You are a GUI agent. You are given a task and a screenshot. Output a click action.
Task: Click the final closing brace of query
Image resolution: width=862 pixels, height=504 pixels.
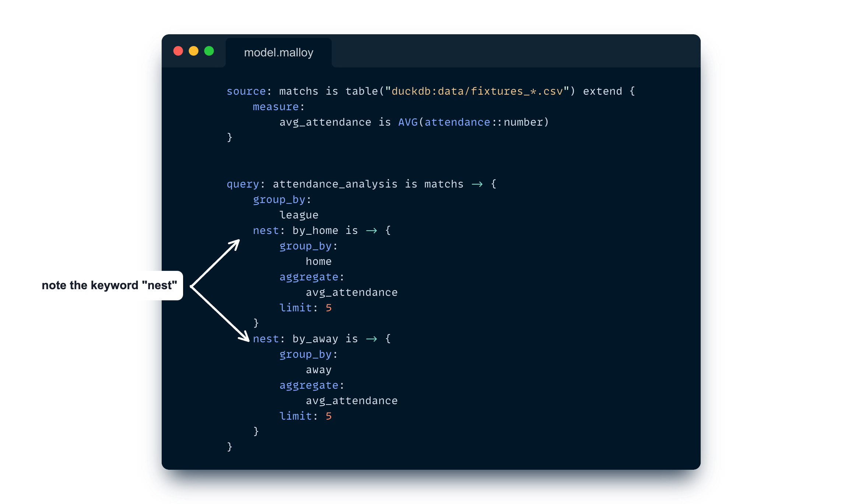229,447
